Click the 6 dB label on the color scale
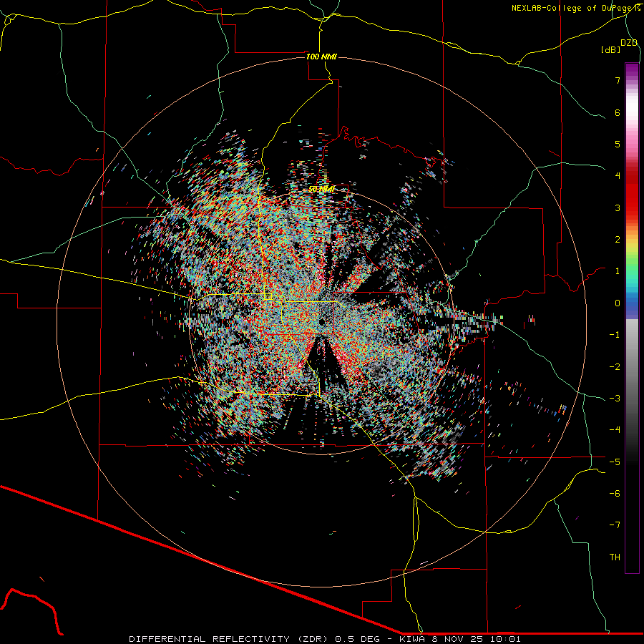Image resolution: width=644 pixels, height=644 pixels. (618, 112)
